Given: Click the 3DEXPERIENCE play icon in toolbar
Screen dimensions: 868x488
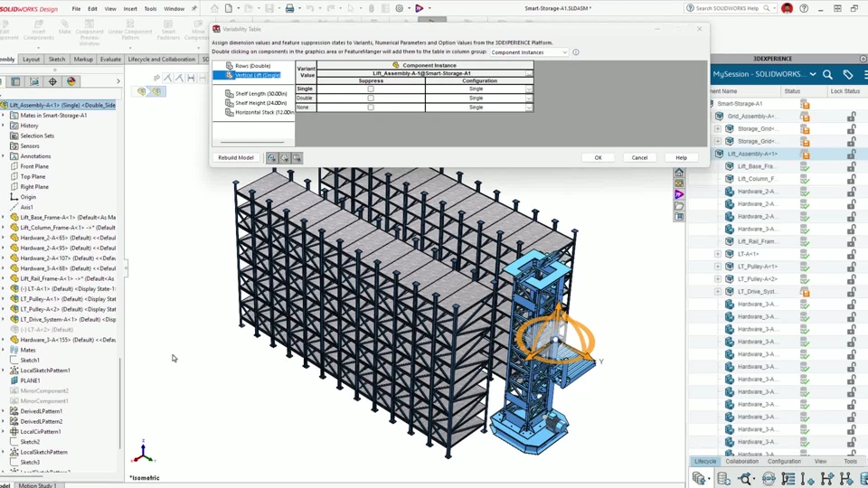Looking at the screenshot, I should [x=419, y=8].
